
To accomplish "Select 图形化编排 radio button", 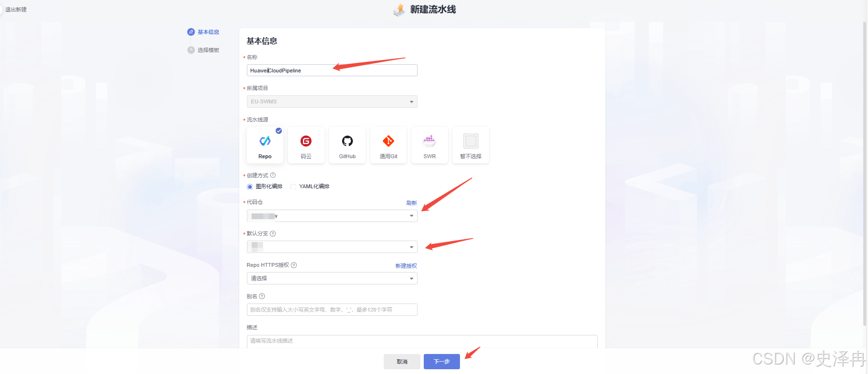I will [250, 187].
